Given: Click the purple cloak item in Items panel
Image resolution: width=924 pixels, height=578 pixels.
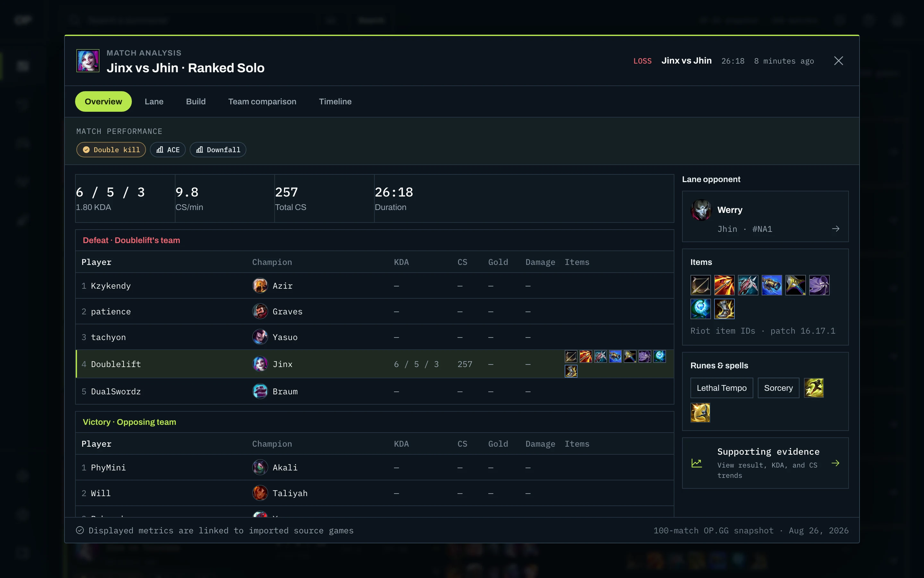Looking at the screenshot, I should 819,285.
